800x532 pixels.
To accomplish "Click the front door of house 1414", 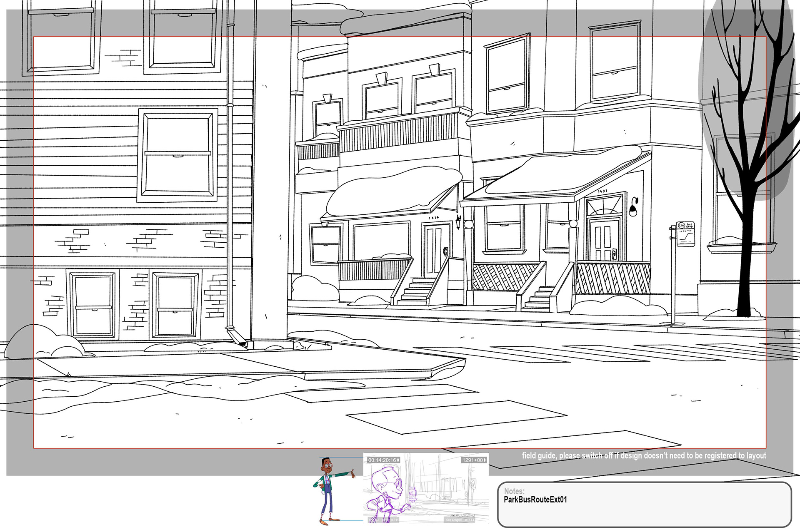I will pyautogui.click(x=436, y=249).
